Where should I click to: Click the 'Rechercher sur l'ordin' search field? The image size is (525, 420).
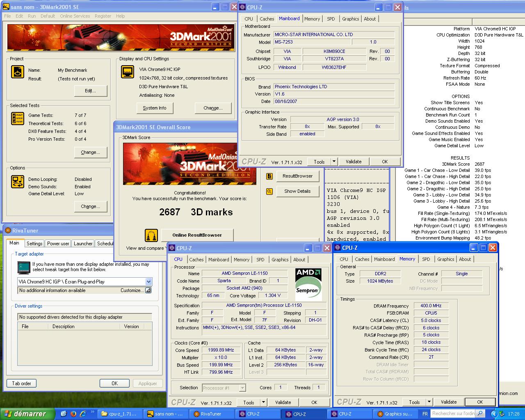click(x=453, y=413)
